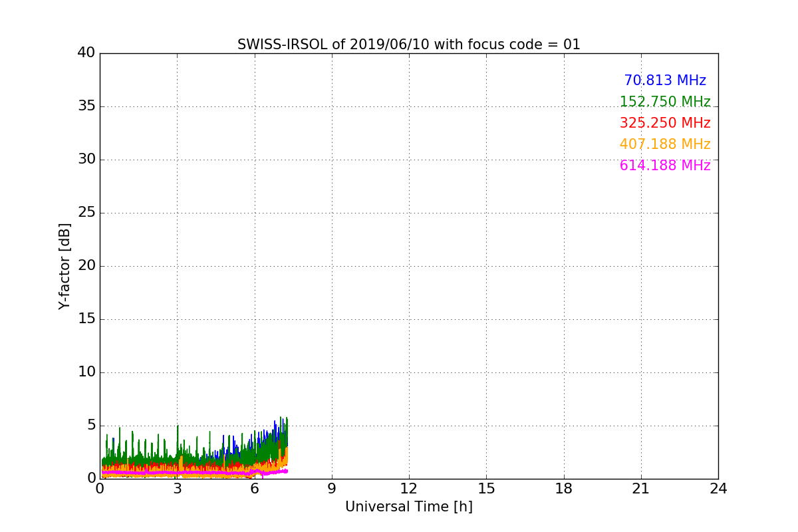Click the x-axis tick label 3

coord(177,489)
